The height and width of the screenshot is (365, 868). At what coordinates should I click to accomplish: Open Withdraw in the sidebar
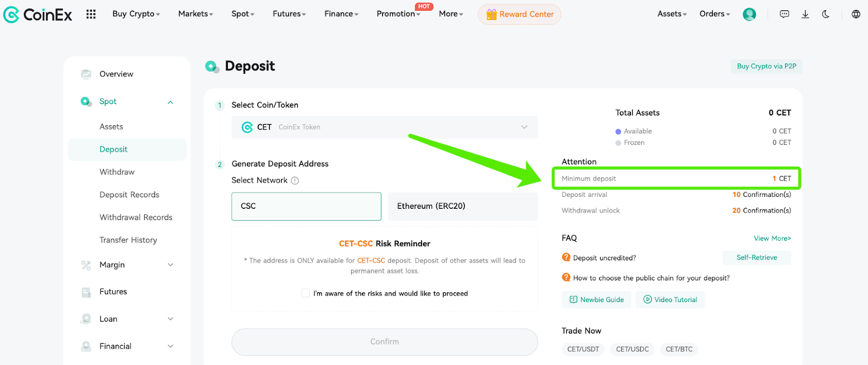(x=117, y=172)
